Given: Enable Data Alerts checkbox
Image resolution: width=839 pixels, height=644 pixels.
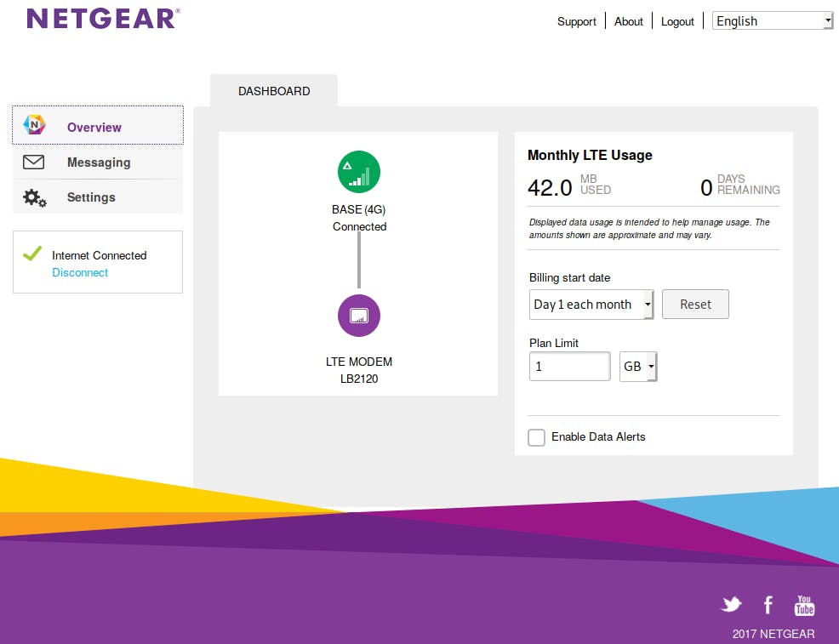Looking at the screenshot, I should click(536, 437).
